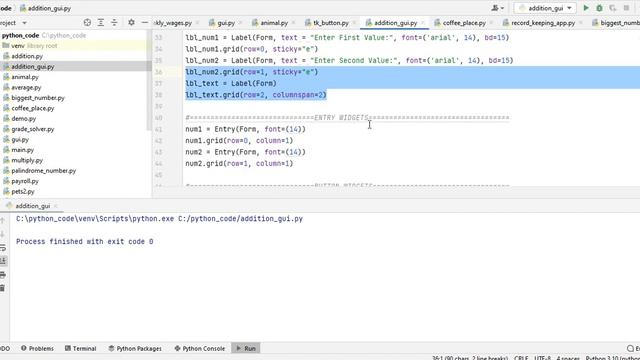
Task: Select opened file locate icon in Project panel
Action: (87, 23)
